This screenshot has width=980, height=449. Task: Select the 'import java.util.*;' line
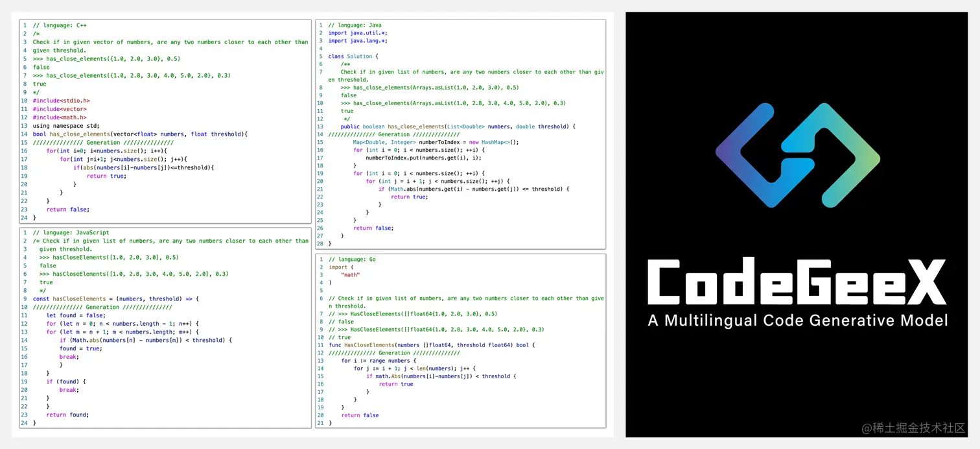[x=358, y=33]
